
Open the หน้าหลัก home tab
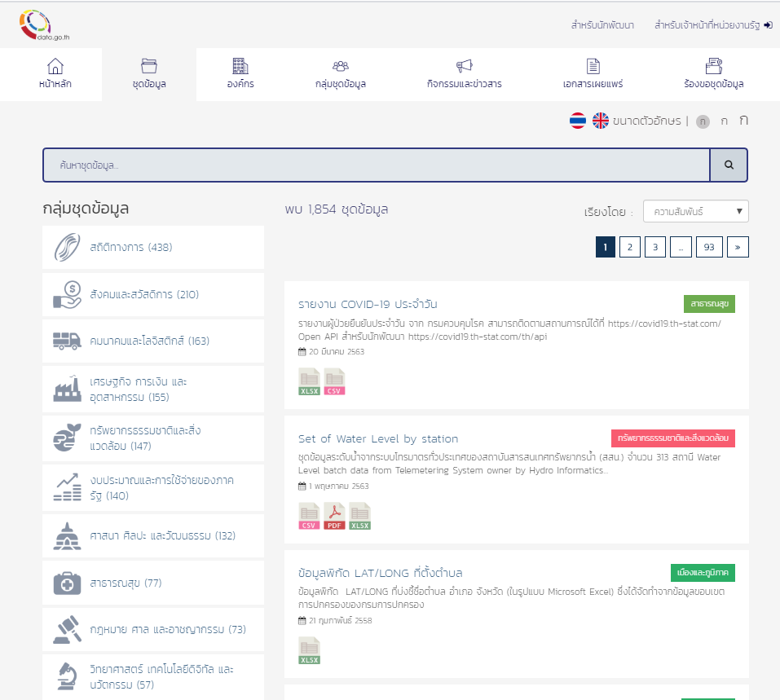pyautogui.click(x=55, y=74)
